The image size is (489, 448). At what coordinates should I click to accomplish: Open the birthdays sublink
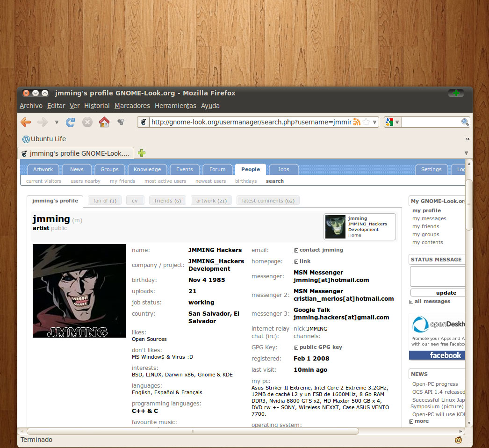246,181
